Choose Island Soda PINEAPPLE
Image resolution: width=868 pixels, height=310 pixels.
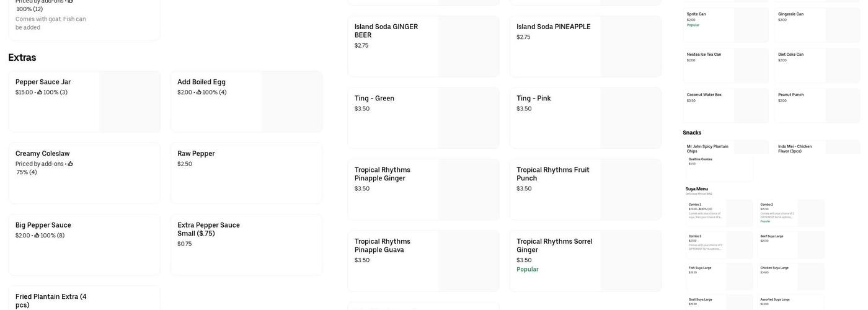(x=585, y=46)
